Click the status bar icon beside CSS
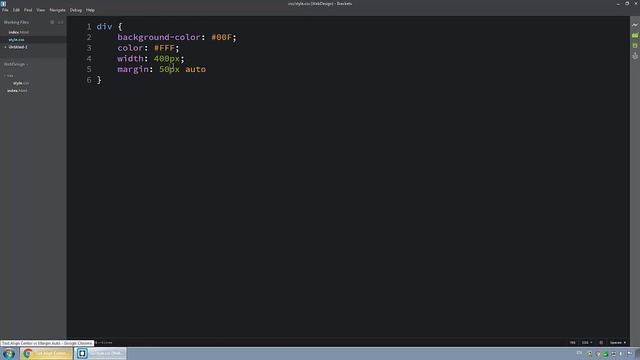 601,342
